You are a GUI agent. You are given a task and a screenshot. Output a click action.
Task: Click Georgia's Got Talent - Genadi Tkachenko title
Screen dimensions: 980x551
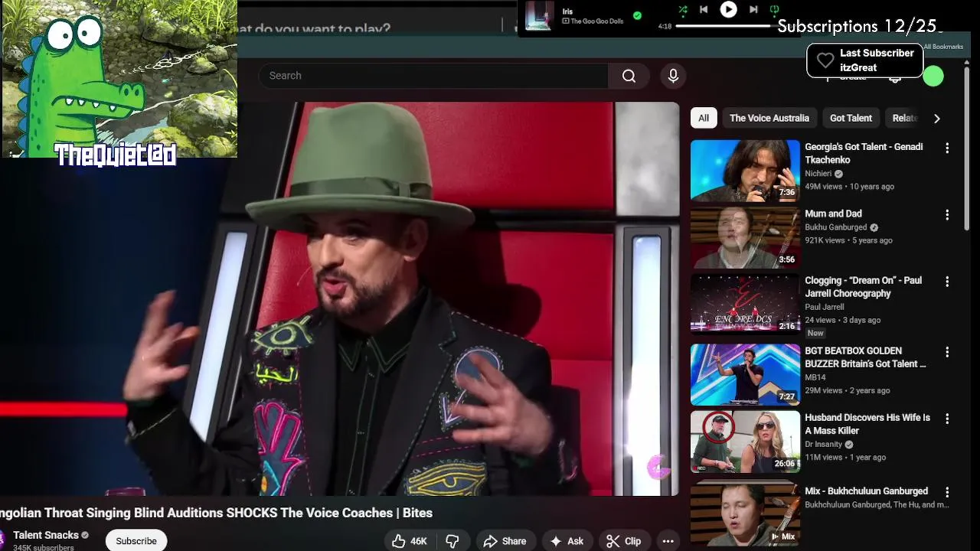point(864,153)
